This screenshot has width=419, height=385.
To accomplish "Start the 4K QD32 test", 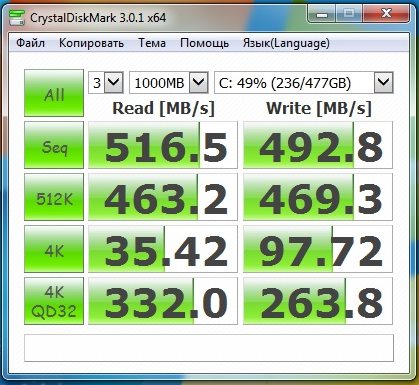I will pos(54,301).
